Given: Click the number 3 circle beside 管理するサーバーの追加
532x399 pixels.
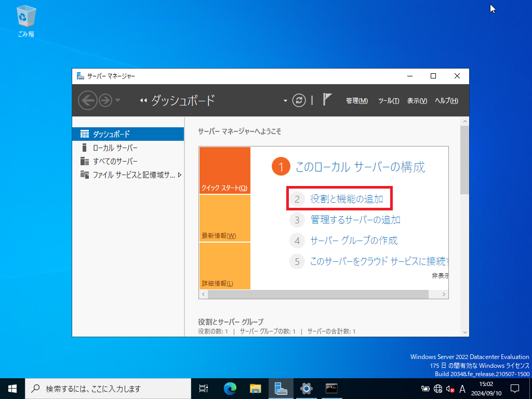Looking at the screenshot, I should [x=297, y=220].
